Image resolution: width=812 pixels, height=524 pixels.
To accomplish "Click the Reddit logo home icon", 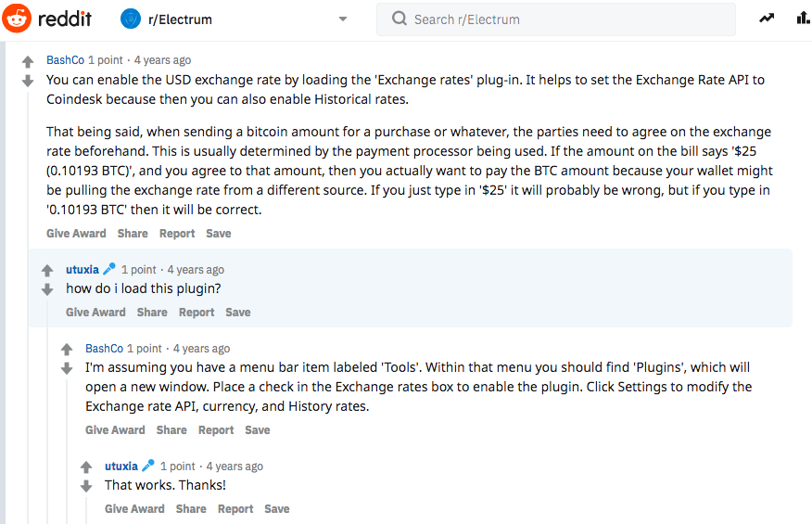I will click(x=17, y=19).
